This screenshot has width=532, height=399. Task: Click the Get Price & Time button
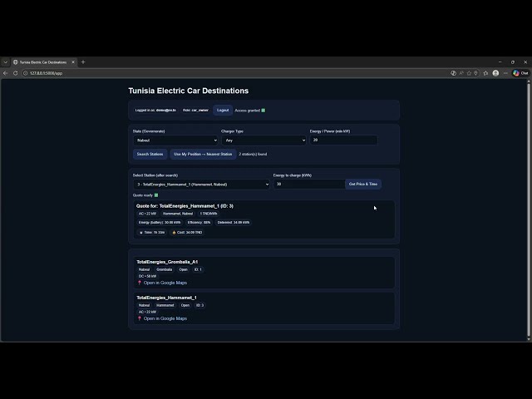(363, 184)
